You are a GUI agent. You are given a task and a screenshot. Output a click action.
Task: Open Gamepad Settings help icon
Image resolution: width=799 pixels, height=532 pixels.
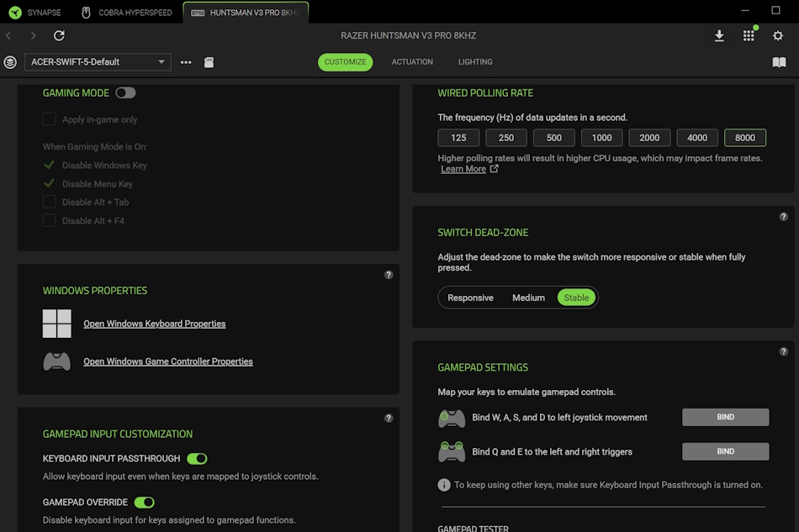[x=784, y=351]
